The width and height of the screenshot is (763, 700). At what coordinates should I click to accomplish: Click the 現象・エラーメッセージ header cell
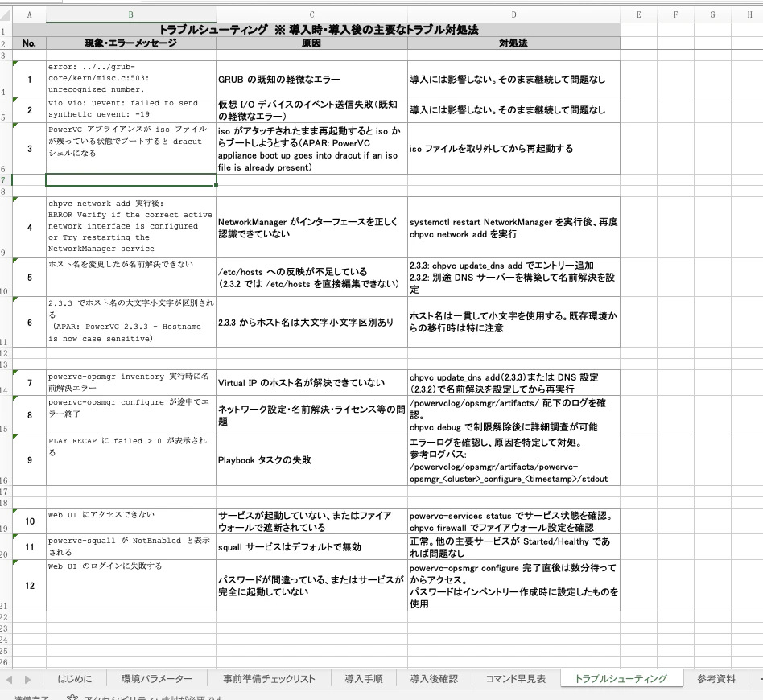click(x=131, y=43)
